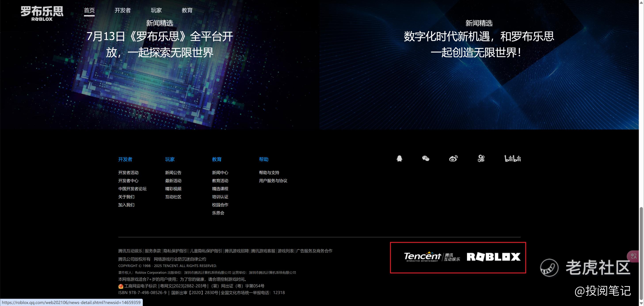Image resolution: width=644 pixels, height=306 pixels.
Task: Switch to the 玩家 navigation tab
Action: (x=156, y=10)
